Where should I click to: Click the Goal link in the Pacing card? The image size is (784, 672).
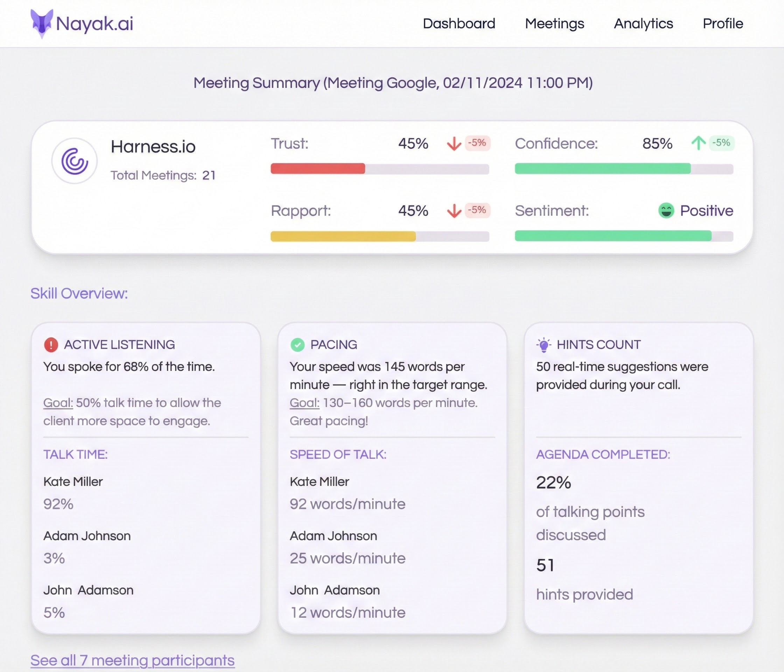tap(304, 402)
